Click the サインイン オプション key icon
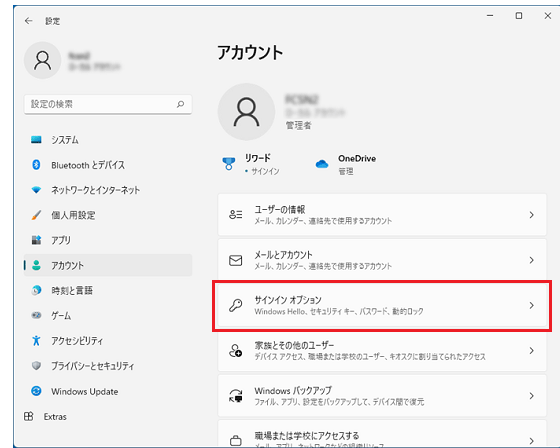Image resolution: width=560 pixels, height=448 pixels. [235, 305]
